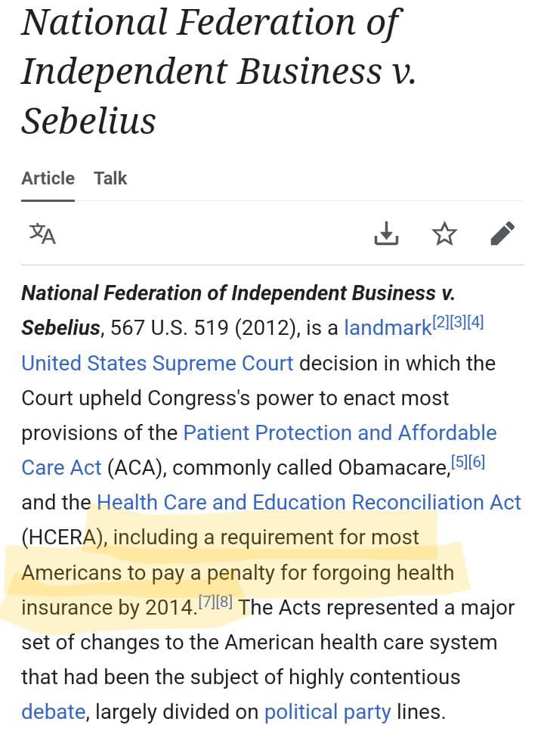Open footnote reference 6
544x756 pixels.
(477, 460)
